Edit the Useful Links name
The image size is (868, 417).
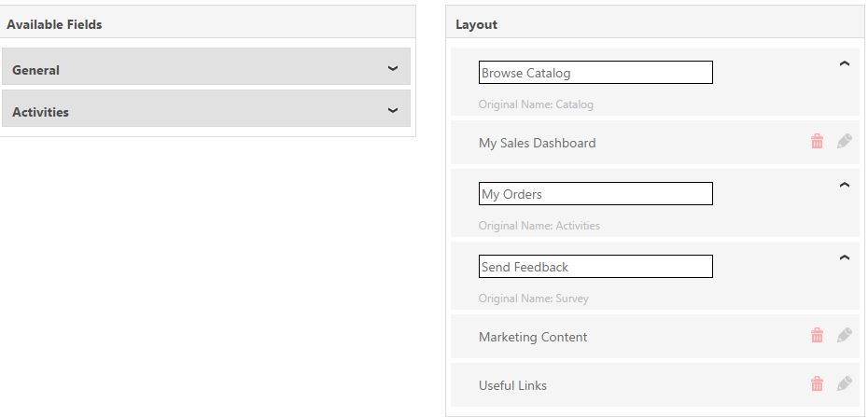pyautogui.click(x=844, y=383)
